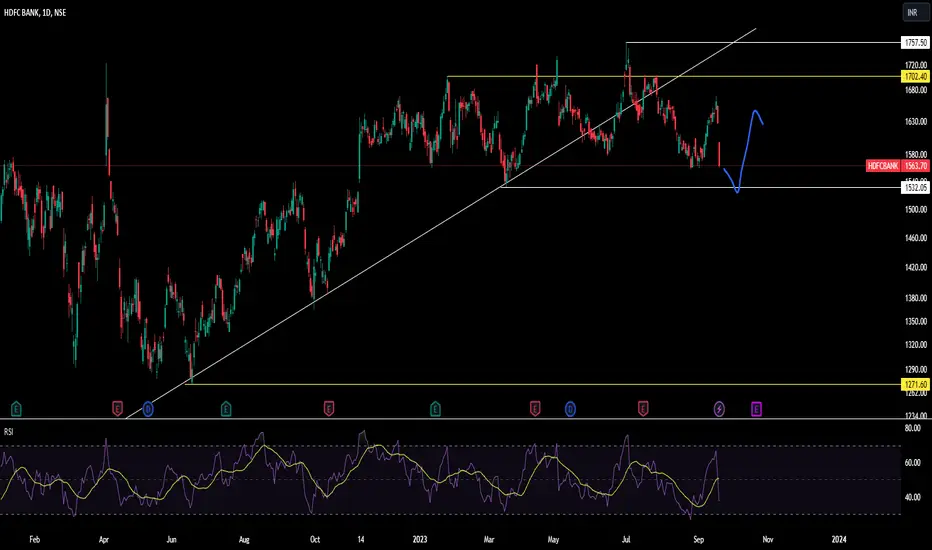This screenshot has height=550, width=932.
Task: Click the magenta upcoming earnings marker
Action: (756, 408)
